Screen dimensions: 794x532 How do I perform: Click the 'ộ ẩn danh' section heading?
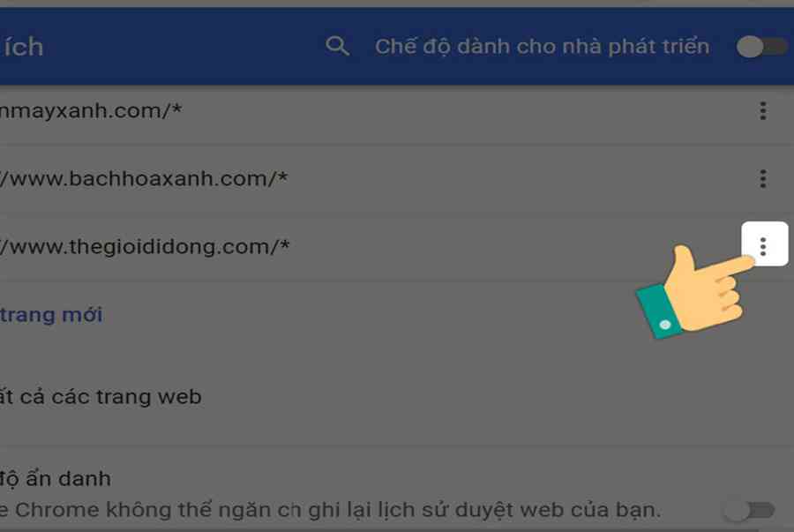click(56, 478)
